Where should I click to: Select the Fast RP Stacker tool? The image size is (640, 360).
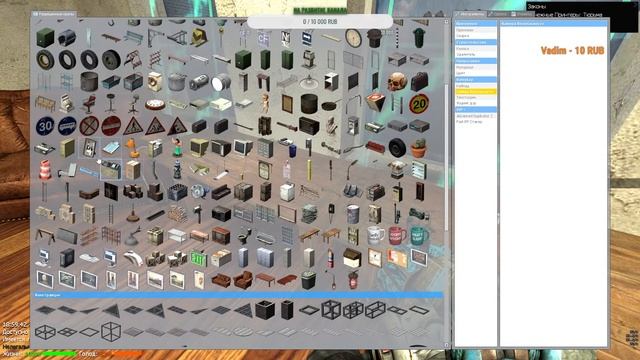pyautogui.click(x=476, y=122)
